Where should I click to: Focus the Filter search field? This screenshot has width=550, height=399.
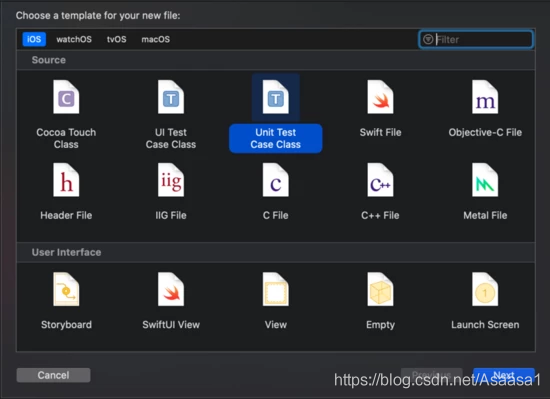pyautogui.click(x=476, y=39)
